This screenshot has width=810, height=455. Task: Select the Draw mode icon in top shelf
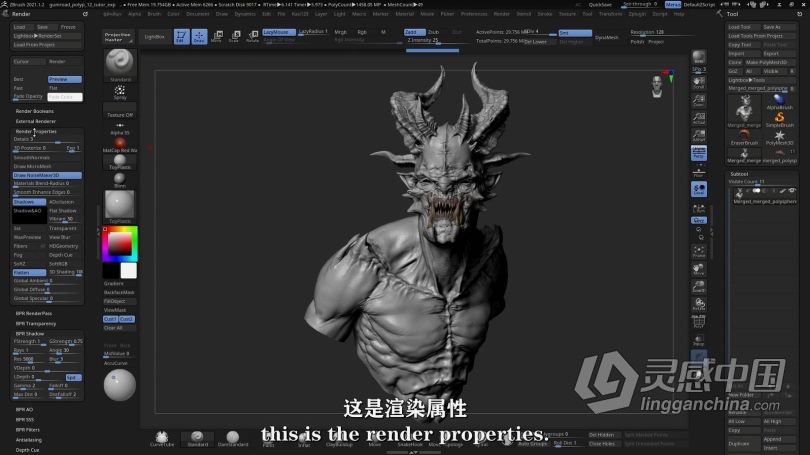pos(199,36)
